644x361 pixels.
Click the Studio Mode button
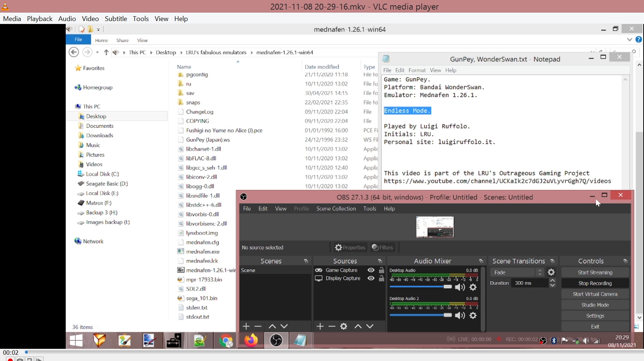pos(595,305)
